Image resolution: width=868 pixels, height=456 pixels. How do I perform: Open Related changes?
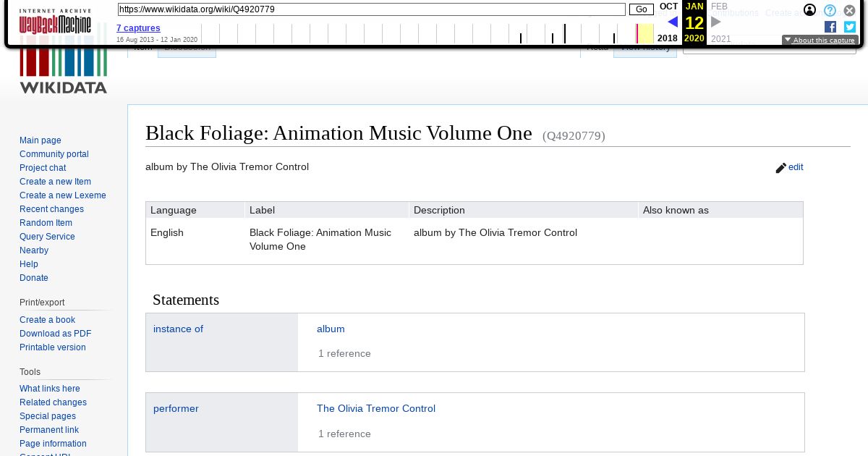click(x=53, y=402)
